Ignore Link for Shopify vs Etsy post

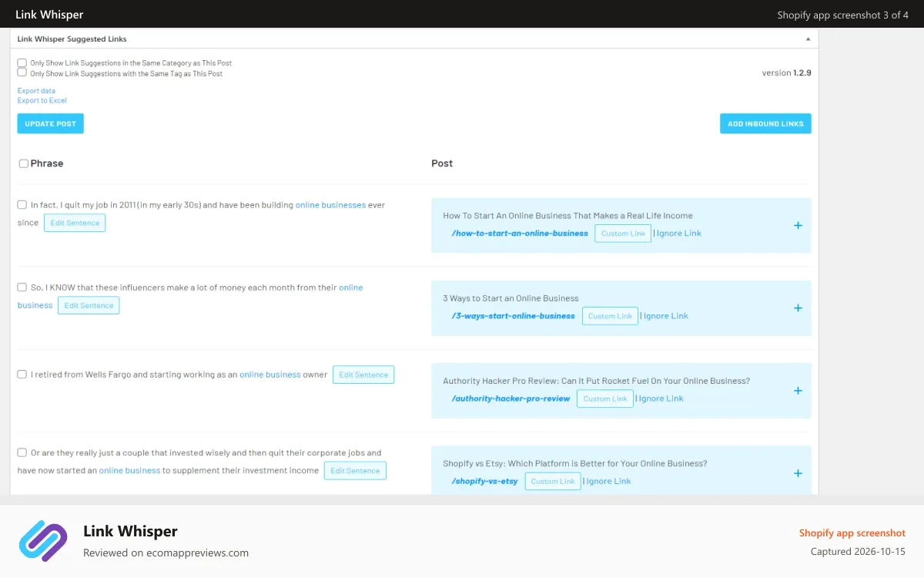pos(609,481)
